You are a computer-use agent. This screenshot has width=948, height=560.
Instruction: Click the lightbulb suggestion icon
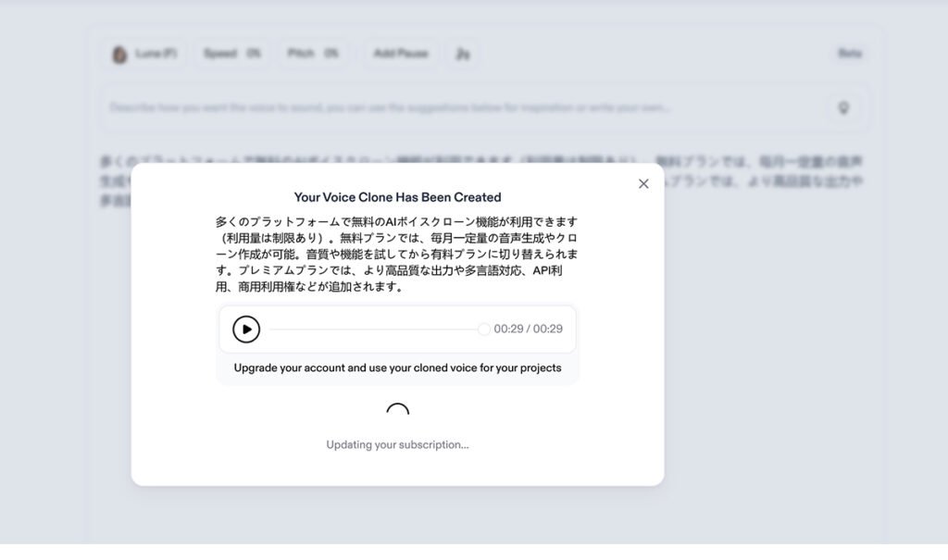tap(842, 107)
